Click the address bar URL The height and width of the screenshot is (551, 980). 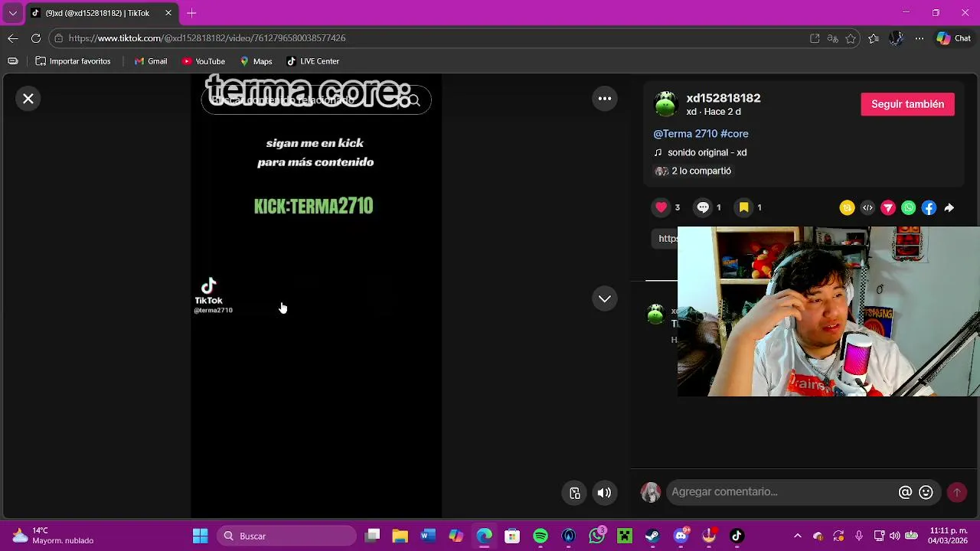pyautogui.click(x=207, y=38)
